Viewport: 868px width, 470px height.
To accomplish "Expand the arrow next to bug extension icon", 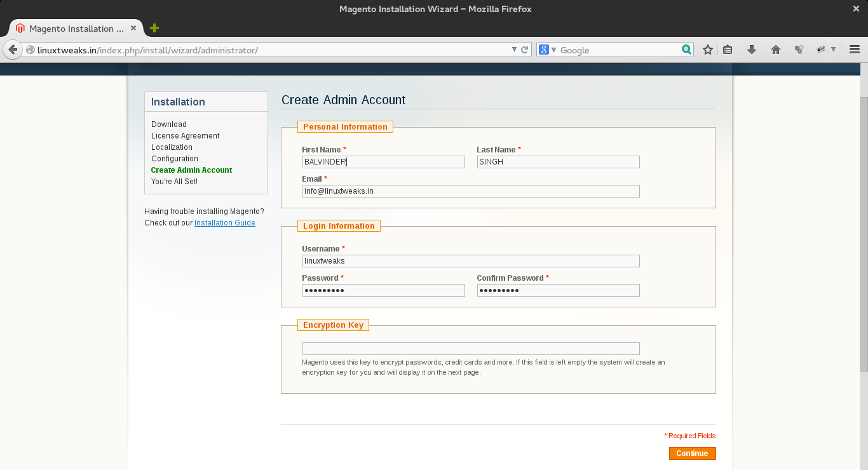I will pyautogui.click(x=833, y=50).
